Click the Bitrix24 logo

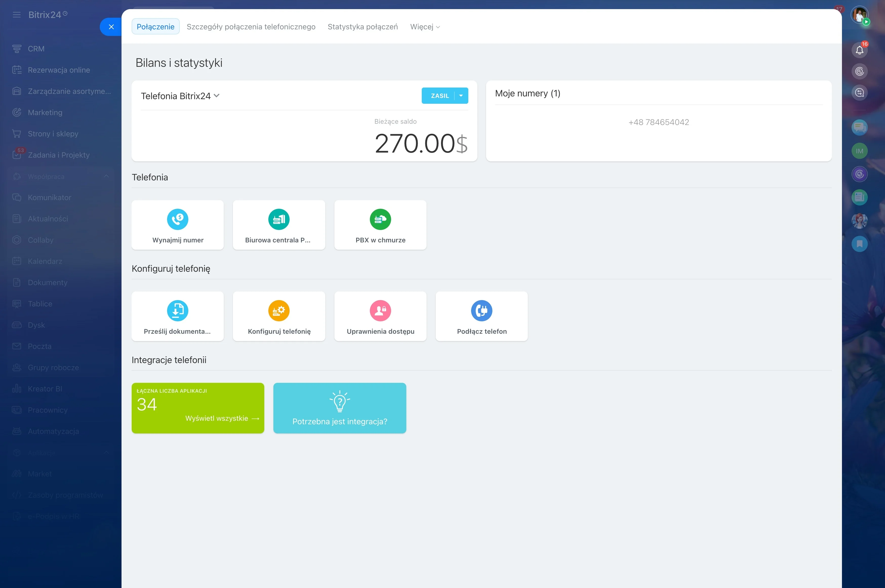coord(48,15)
